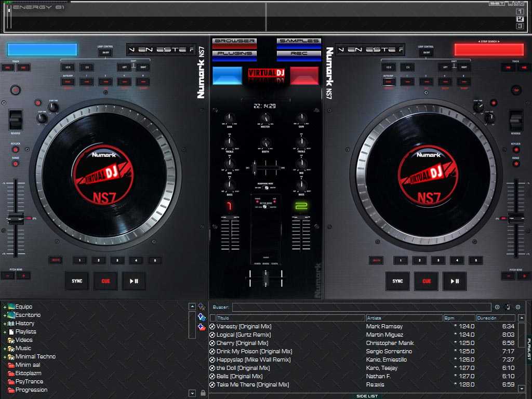Screen dimensions: 532x399
Task: Click left deck hot cue 1 button
Action: pyautogui.click(x=79, y=260)
